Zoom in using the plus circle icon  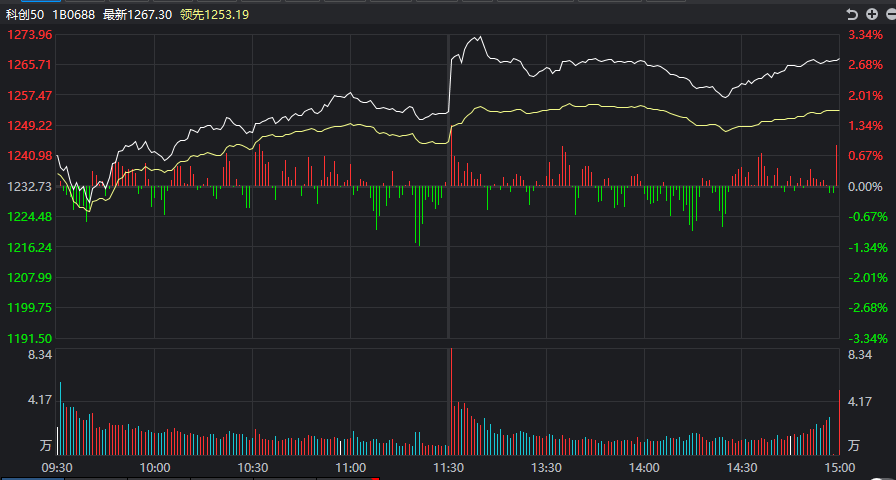pos(871,15)
